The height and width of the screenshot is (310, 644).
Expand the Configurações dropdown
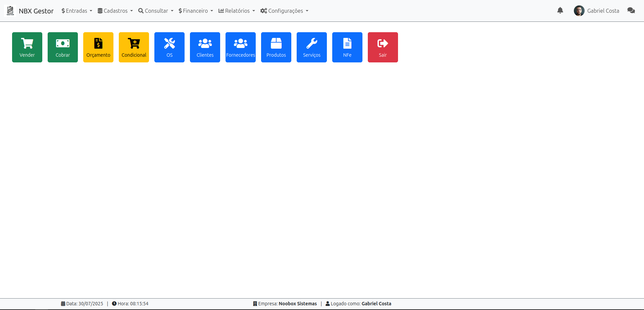pos(284,10)
